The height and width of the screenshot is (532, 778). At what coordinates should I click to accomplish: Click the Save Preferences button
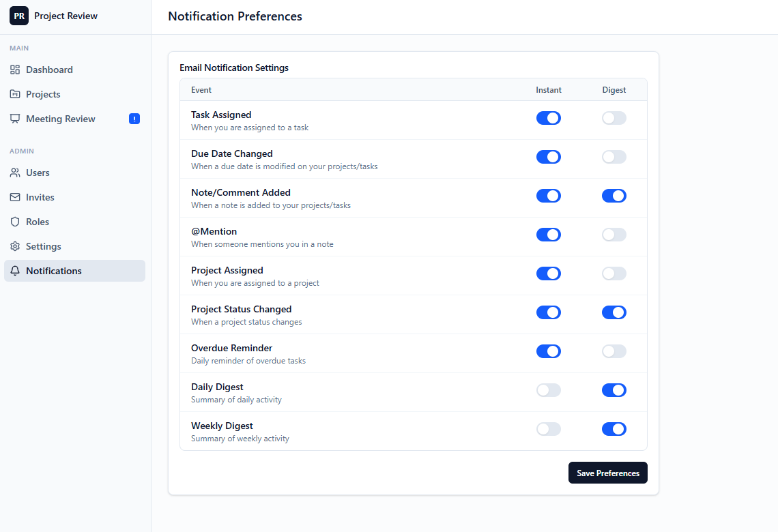tap(607, 473)
